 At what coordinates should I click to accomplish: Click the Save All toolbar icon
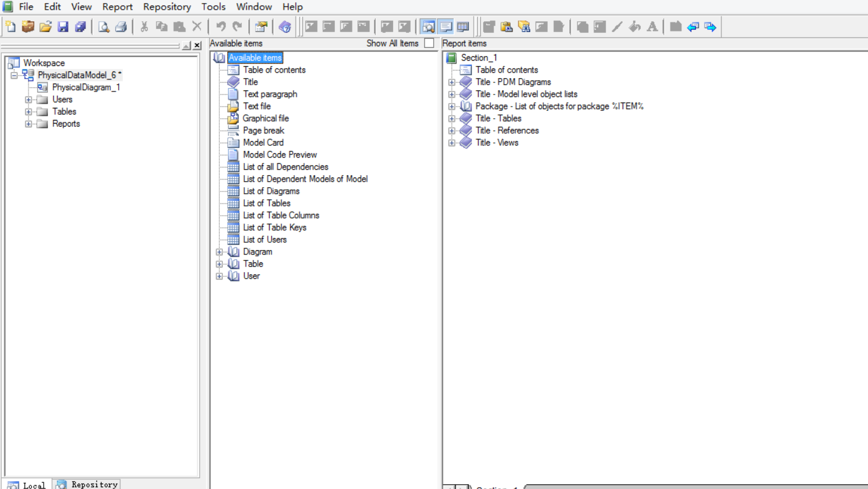coord(80,27)
